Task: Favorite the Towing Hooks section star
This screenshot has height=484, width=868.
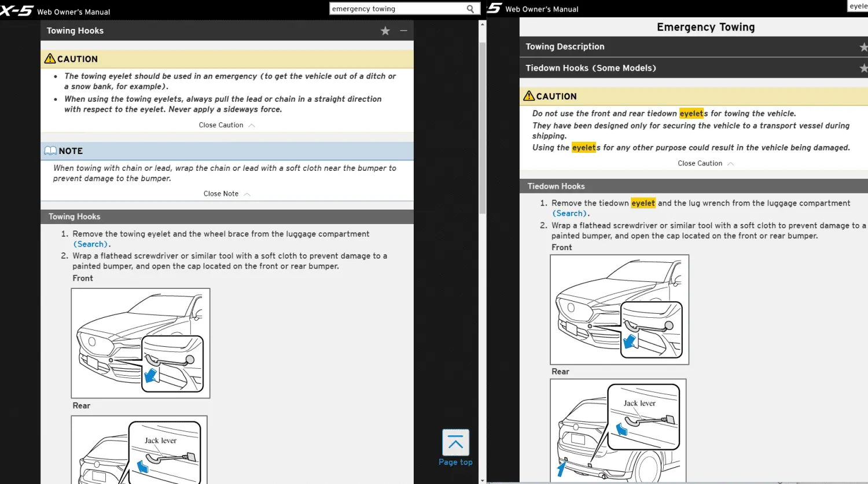Action: coord(385,31)
